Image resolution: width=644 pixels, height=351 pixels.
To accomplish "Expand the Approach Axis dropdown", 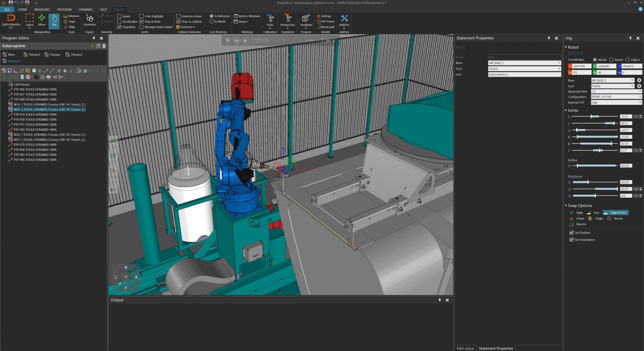I will click(616, 91).
